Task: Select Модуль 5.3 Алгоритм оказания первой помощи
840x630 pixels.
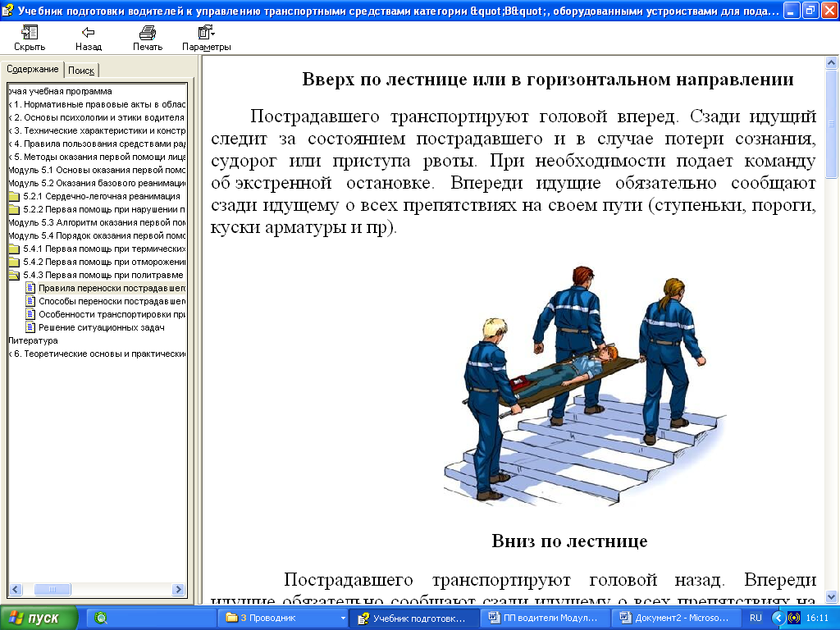Action: pyautogui.click(x=97, y=223)
